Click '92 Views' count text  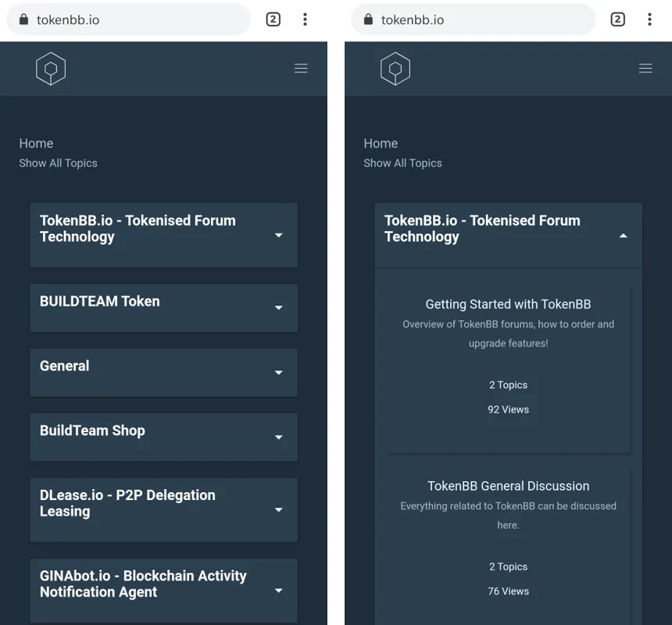click(x=508, y=409)
